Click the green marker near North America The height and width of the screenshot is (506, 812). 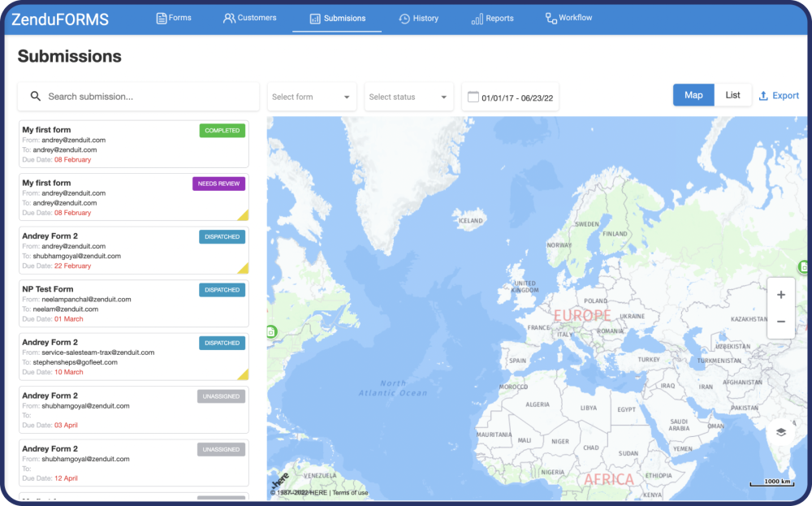(271, 331)
